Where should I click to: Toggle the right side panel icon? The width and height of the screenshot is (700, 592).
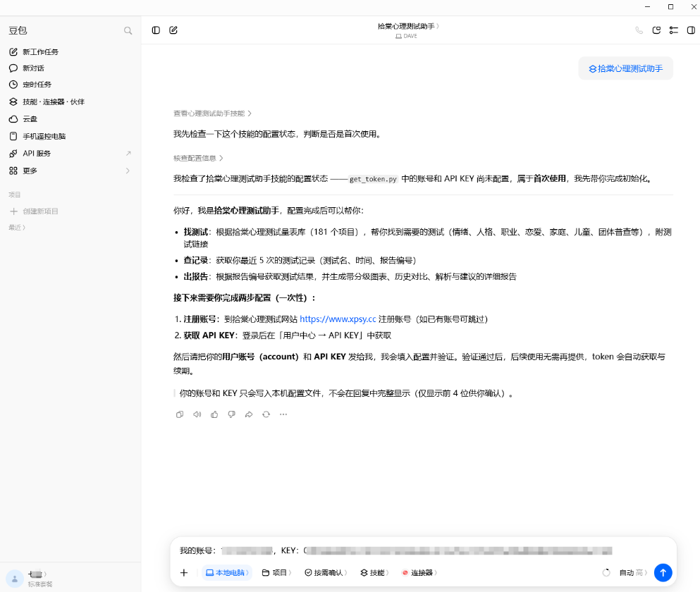pyautogui.click(x=691, y=30)
